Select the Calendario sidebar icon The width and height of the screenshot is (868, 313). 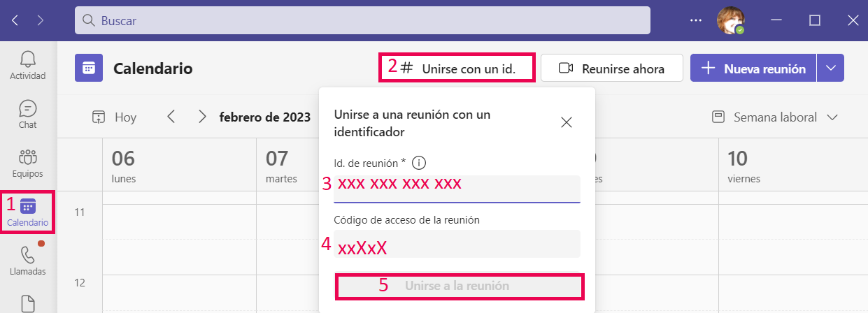(x=28, y=212)
